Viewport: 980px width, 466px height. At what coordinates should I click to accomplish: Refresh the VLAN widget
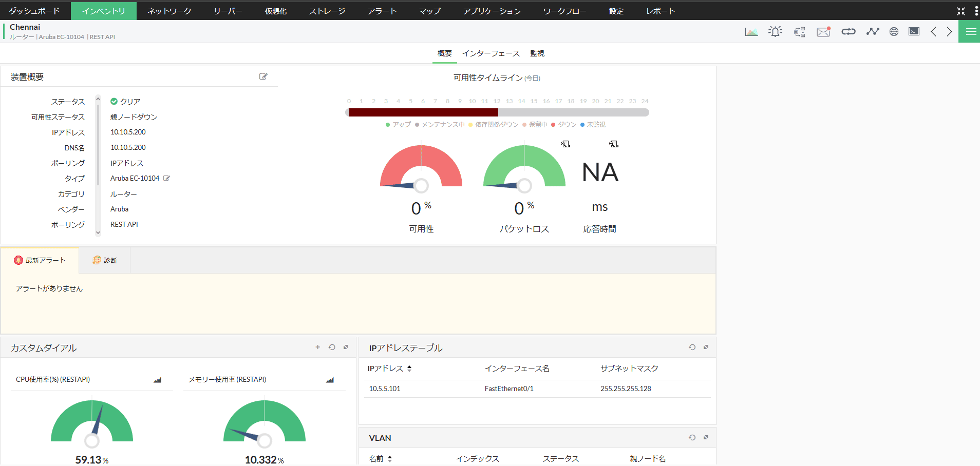point(692,438)
